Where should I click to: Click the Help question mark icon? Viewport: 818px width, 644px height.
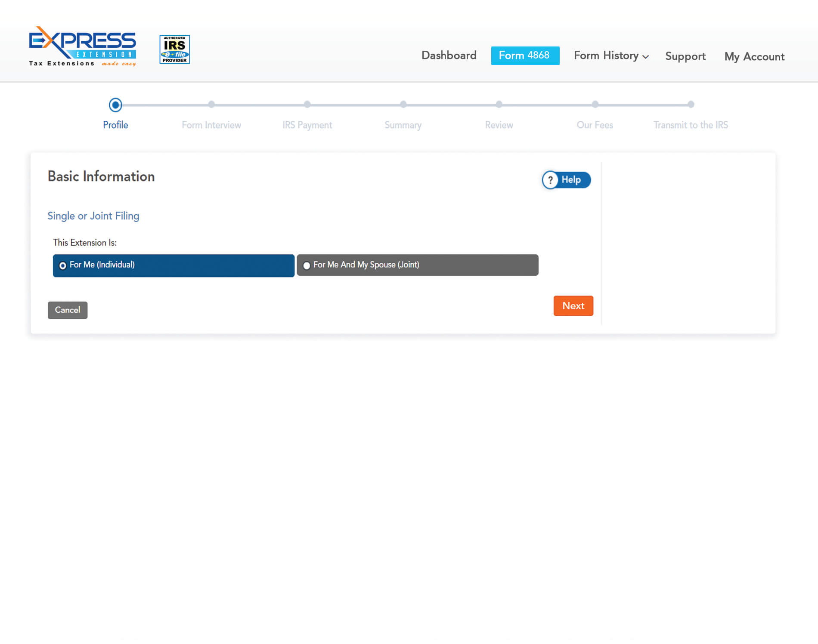pyautogui.click(x=550, y=180)
